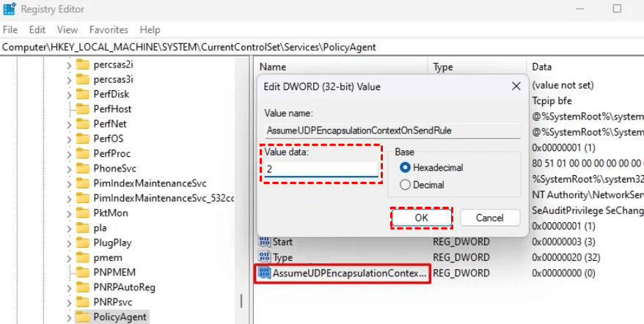644x324 pixels.
Task: Select the PNPMEM folder icon
Action: tap(83, 272)
